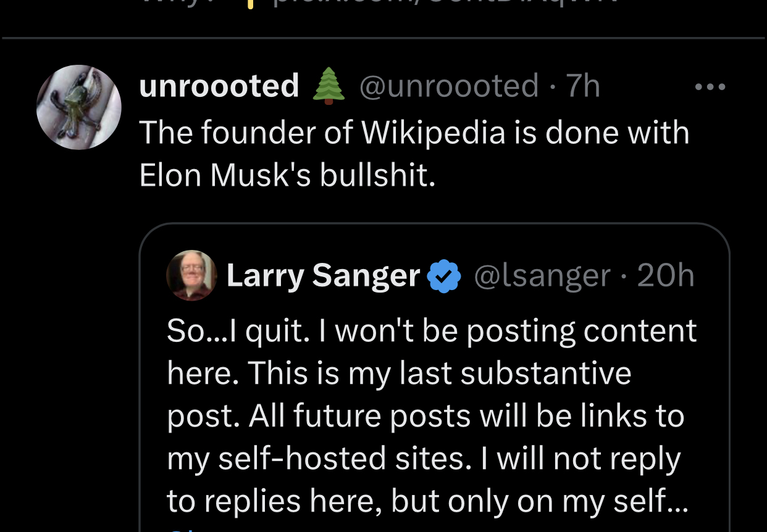Image resolution: width=767 pixels, height=532 pixels.
Task: Click the "my self-hosted sites" text line
Action: 423,459
